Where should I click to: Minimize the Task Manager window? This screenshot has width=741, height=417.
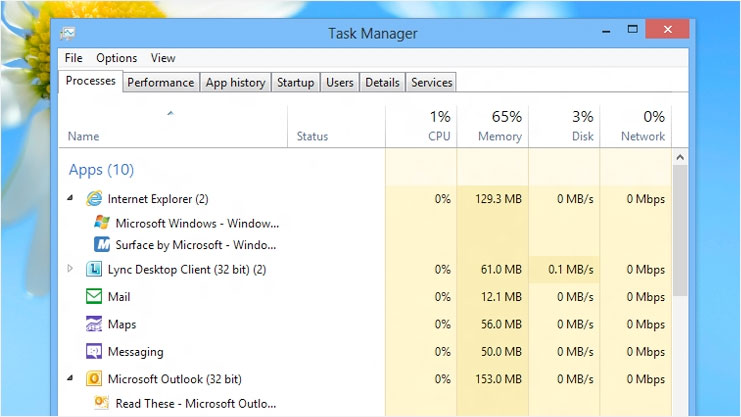coord(606,31)
